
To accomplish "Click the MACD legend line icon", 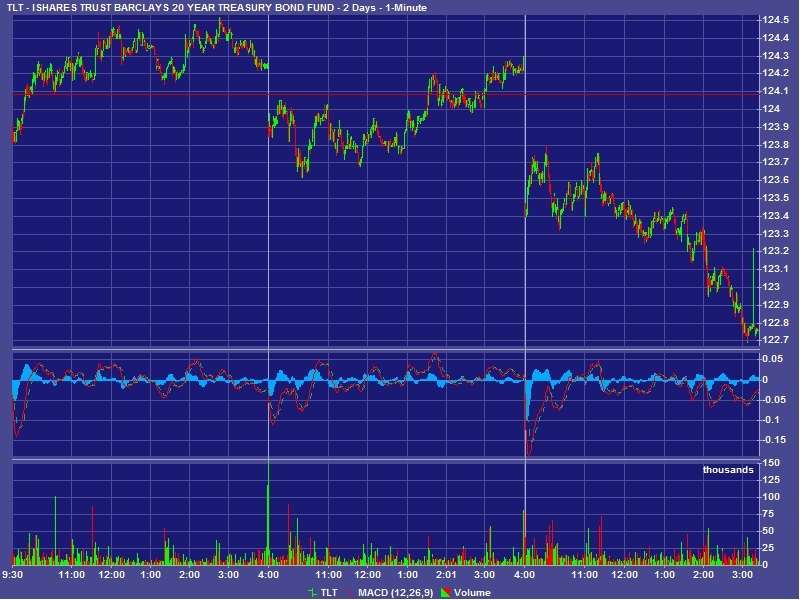I will [x=350, y=592].
